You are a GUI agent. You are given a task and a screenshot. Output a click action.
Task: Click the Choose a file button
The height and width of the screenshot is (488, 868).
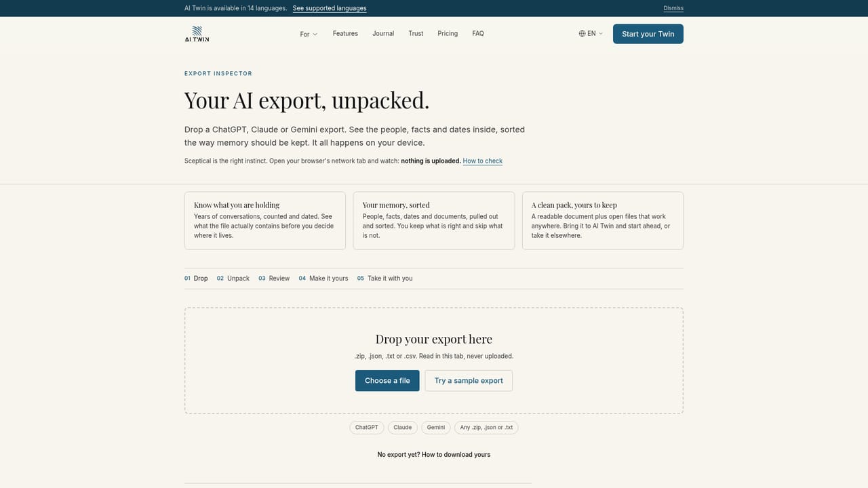click(387, 381)
